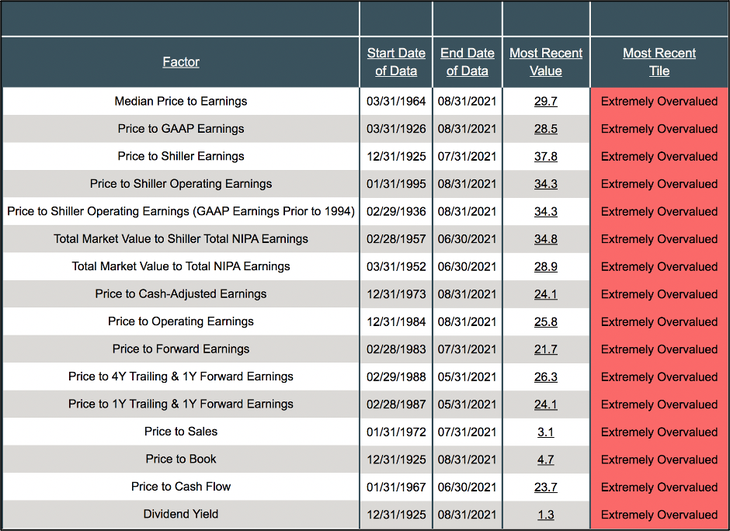The image size is (730, 531).
Task: Click the Price to Book value 4.7
Action: (x=546, y=460)
